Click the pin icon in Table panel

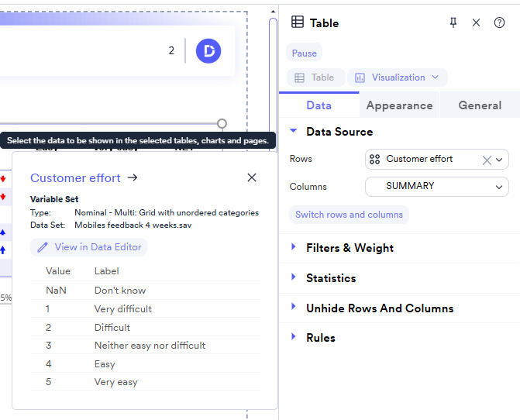pos(453,23)
